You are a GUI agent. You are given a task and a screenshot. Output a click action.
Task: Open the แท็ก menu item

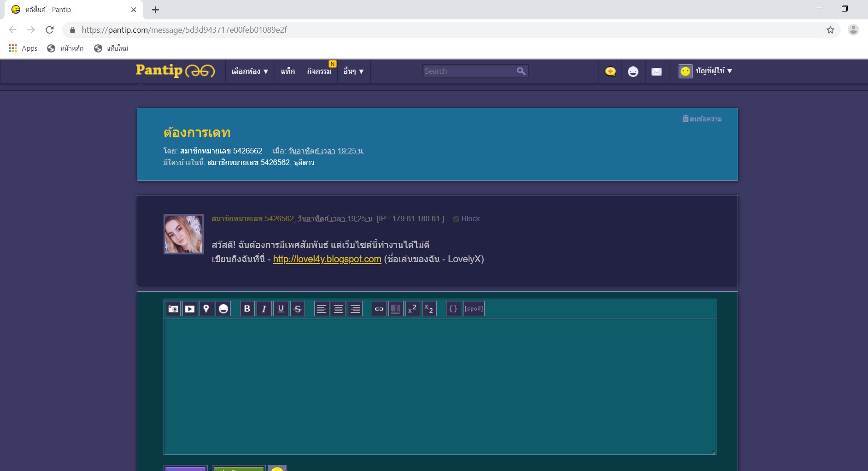(288, 71)
